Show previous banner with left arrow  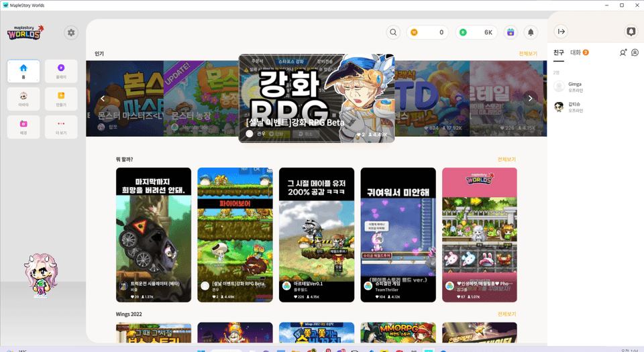click(x=103, y=99)
